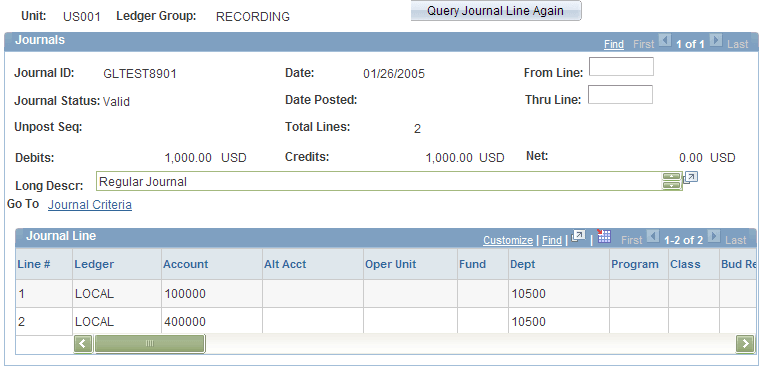Select account cell 100000
This screenshot has height=389, width=772.
tap(185, 294)
